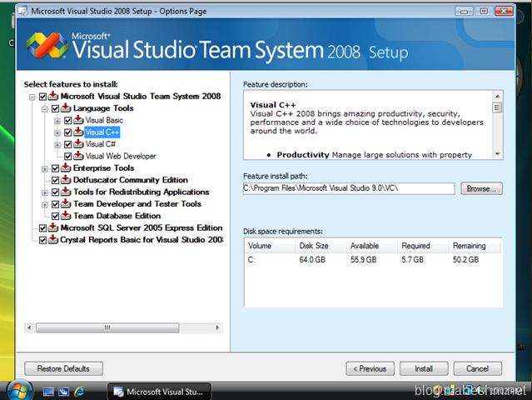This screenshot has width=532, height=400.
Task: Click the install icon beside Tools for Redistributing Applications
Action: pos(66,192)
